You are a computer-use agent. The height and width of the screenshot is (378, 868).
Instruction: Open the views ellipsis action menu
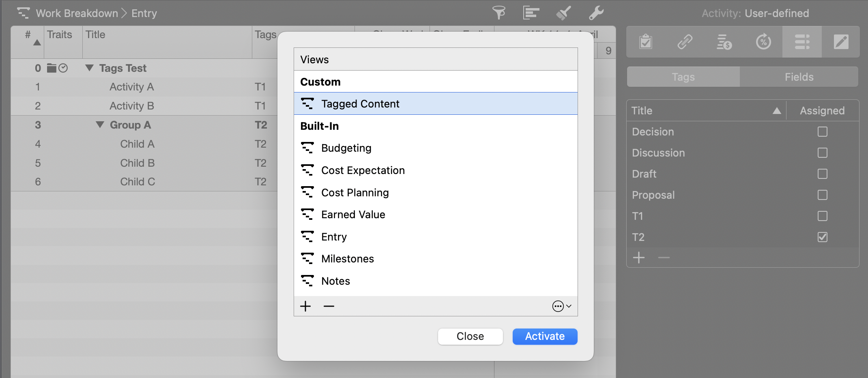click(561, 306)
